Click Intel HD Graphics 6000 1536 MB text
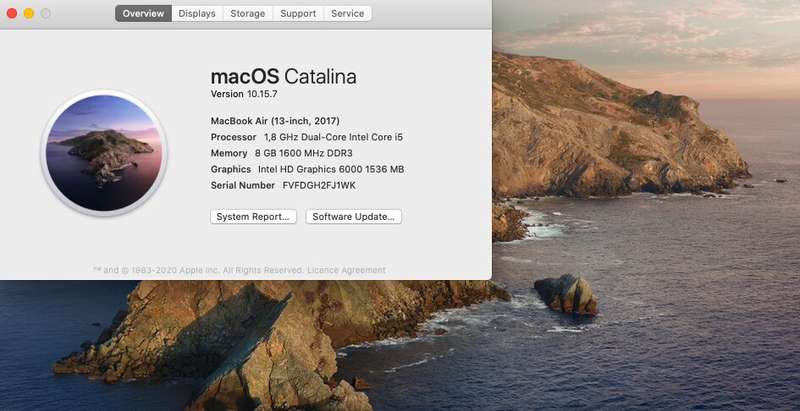800x411 pixels. pos(331,169)
